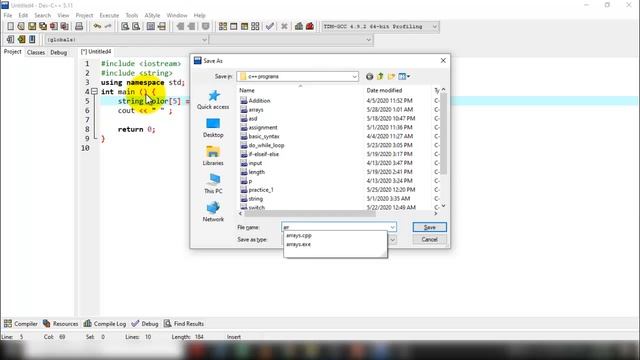Open Libraries in the places sidebar

point(213,156)
